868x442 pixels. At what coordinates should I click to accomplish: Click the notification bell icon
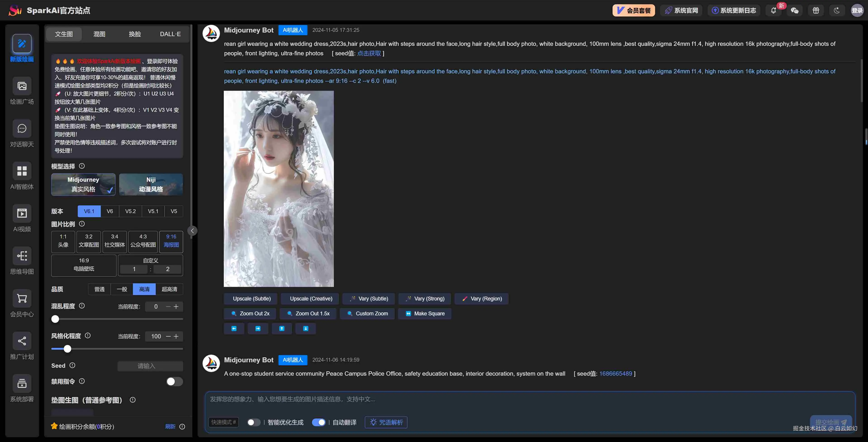tap(773, 10)
